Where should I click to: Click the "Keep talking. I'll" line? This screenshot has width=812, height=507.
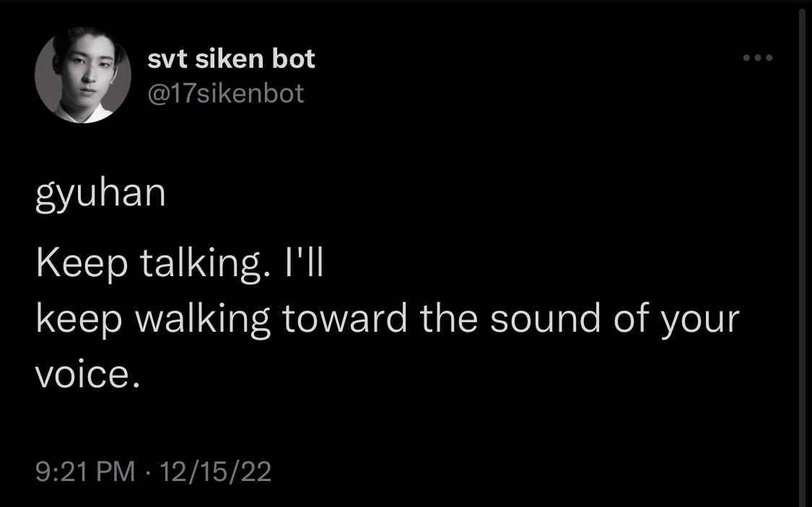pyautogui.click(x=180, y=264)
